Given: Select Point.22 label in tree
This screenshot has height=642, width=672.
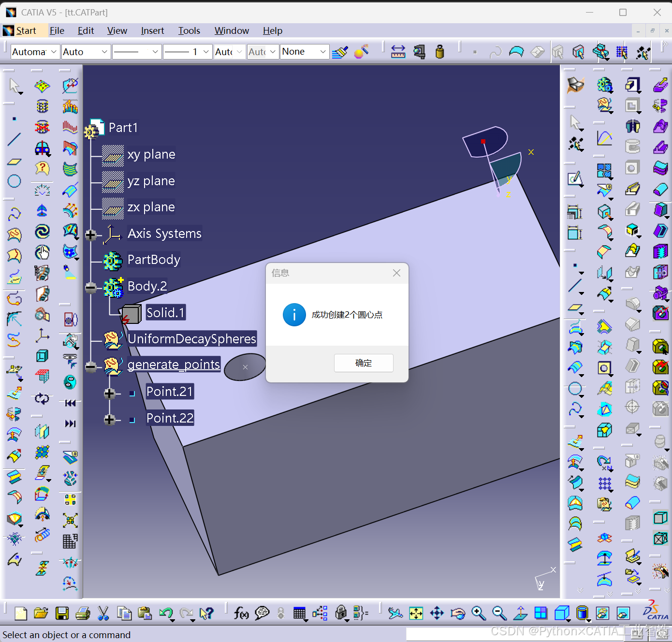Looking at the screenshot, I should pyautogui.click(x=170, y=418).
